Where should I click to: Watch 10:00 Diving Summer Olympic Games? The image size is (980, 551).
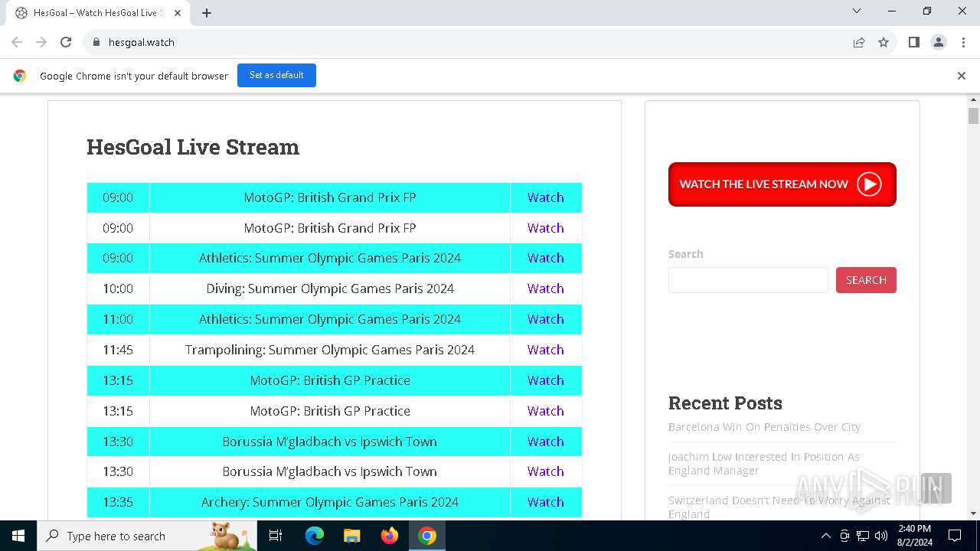pos(546,289)
